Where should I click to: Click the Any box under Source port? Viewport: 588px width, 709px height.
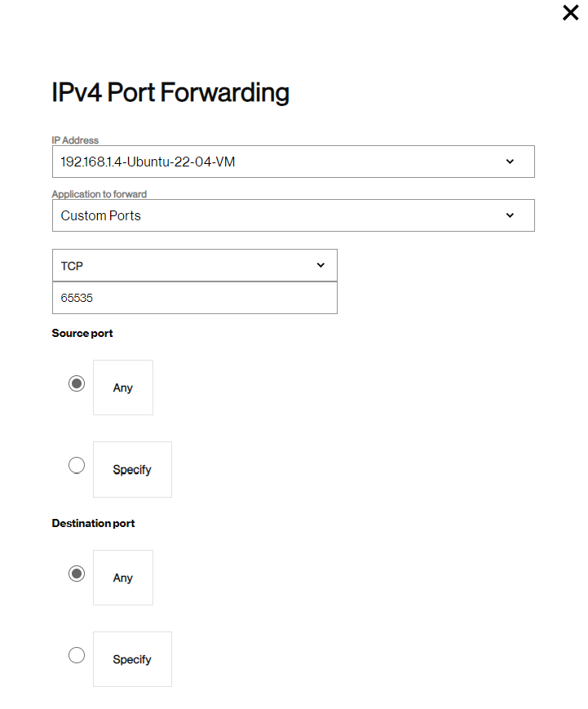(123, 388)
